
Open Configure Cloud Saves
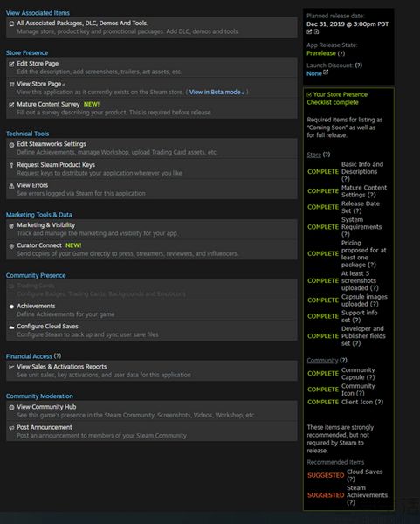(47, 326)
